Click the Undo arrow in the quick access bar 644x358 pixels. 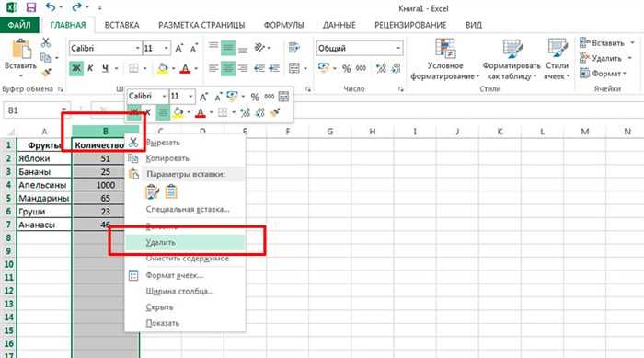pos(51,7)
